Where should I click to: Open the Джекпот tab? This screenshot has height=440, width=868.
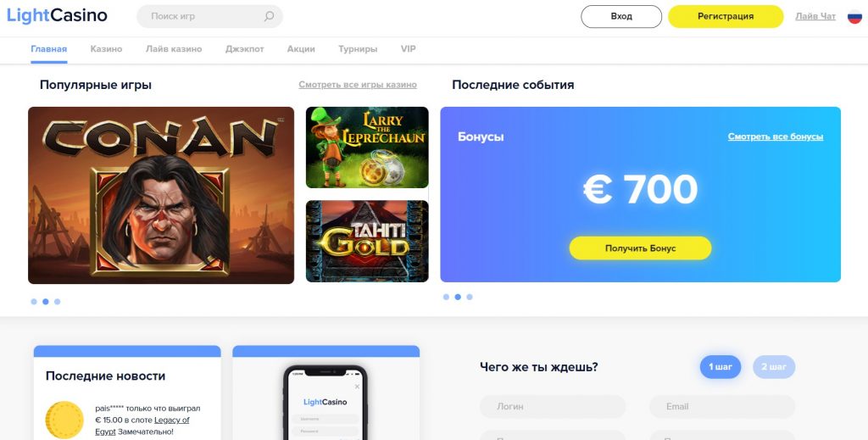(x=244, y=48)
